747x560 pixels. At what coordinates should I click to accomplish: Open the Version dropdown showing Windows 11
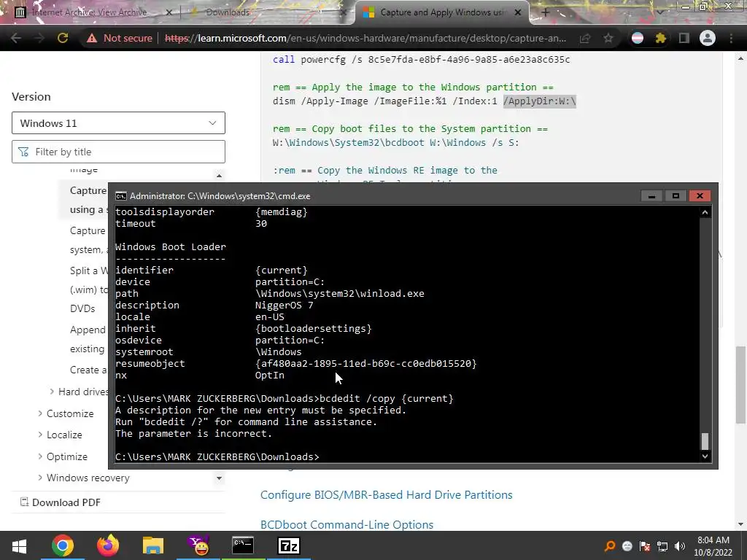click(x=118, y=123)
